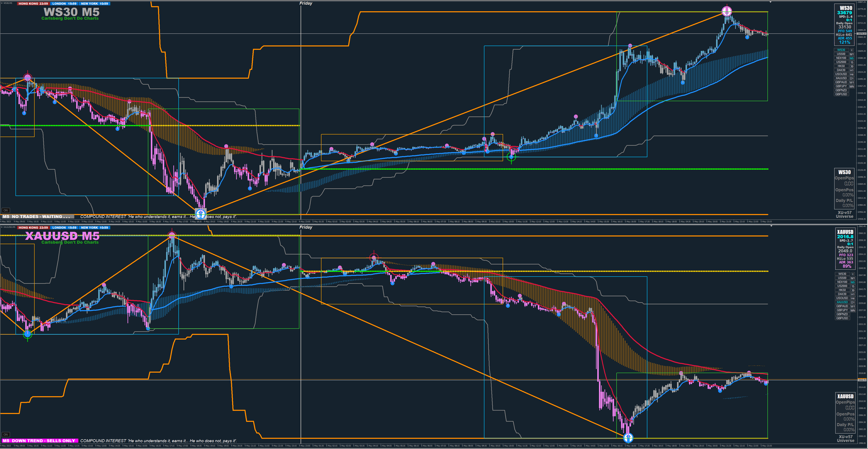Collapse XAUUSD symbol panel with v button
The height and width of the screenshot is (449, 868).
pyautogui.click(x=853, y=274)
